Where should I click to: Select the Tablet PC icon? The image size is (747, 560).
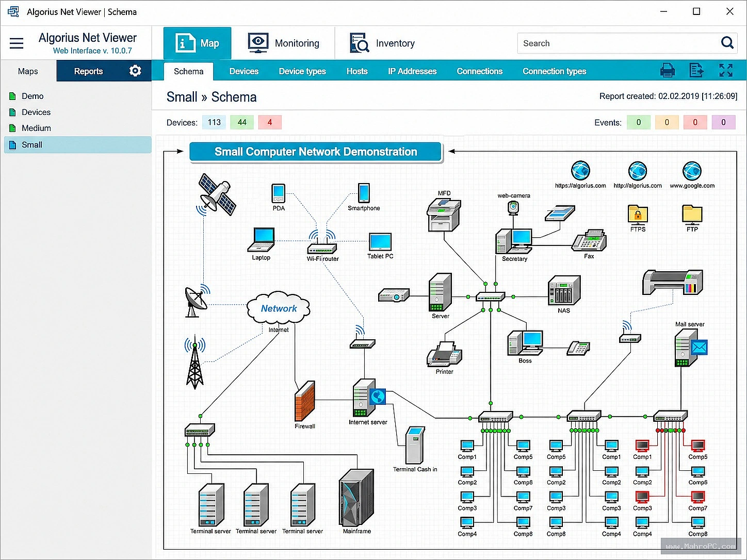pyautogui.click(x=380, y=242)
